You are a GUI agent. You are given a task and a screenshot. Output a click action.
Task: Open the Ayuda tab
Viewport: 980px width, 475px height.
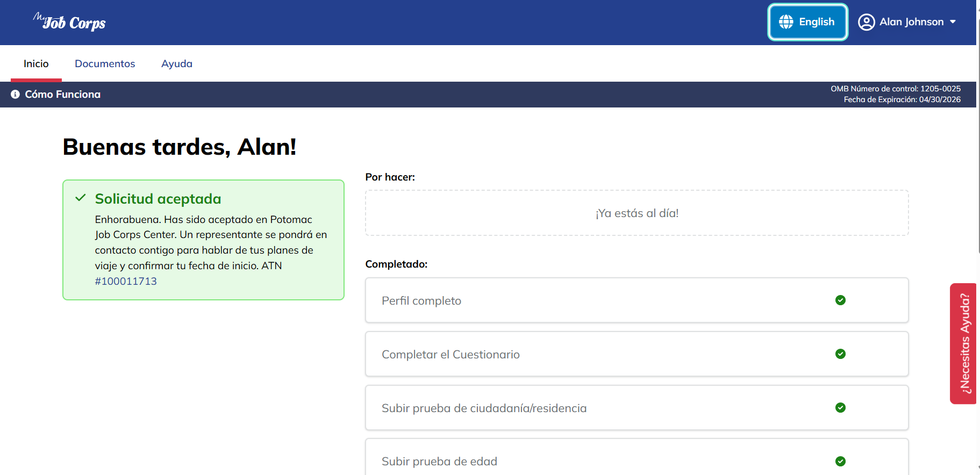click(x=177, y=63)
